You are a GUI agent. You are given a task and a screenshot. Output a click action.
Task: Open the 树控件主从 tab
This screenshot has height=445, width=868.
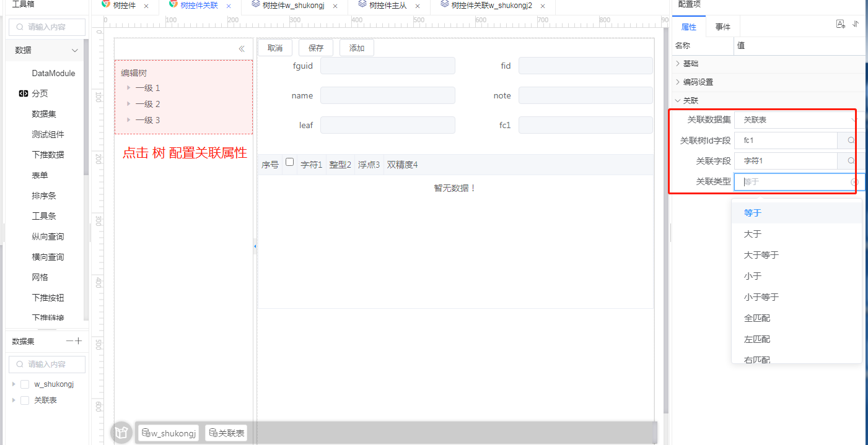click(387, 6)
